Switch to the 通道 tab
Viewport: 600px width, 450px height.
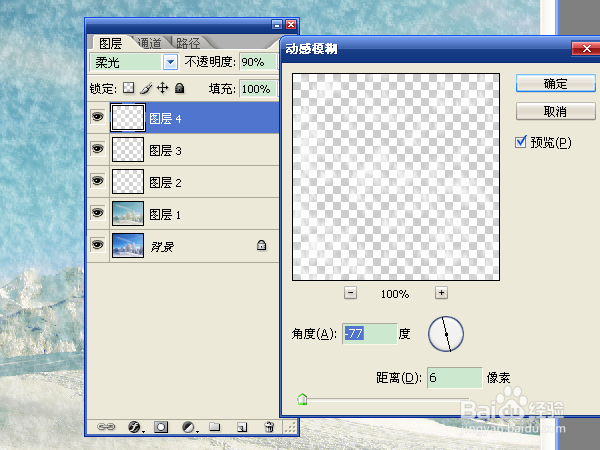[x=150, y=43]
